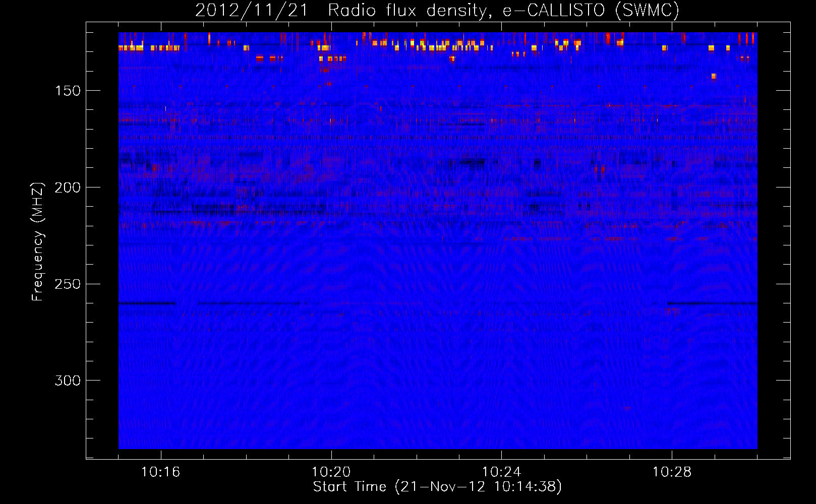Viewport: 816px width, 504px height.
Task: Click the 150 frequency tick label
Action: point(68,91)
